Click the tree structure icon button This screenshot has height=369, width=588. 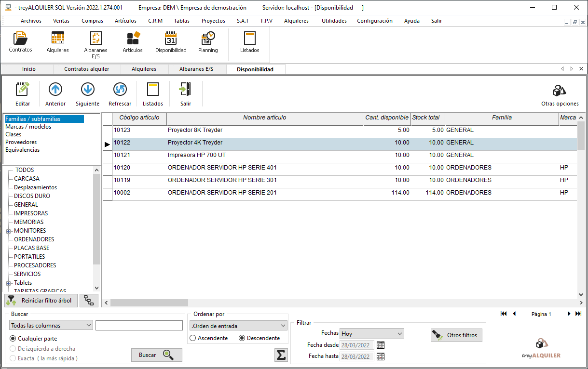[x=89, y=301]
